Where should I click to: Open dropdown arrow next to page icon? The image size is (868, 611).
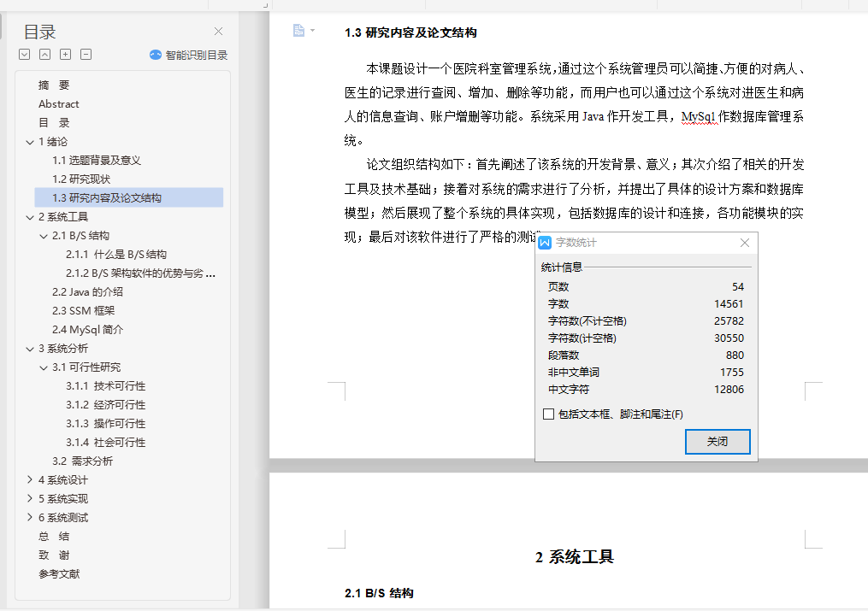[x=313, y=31]
